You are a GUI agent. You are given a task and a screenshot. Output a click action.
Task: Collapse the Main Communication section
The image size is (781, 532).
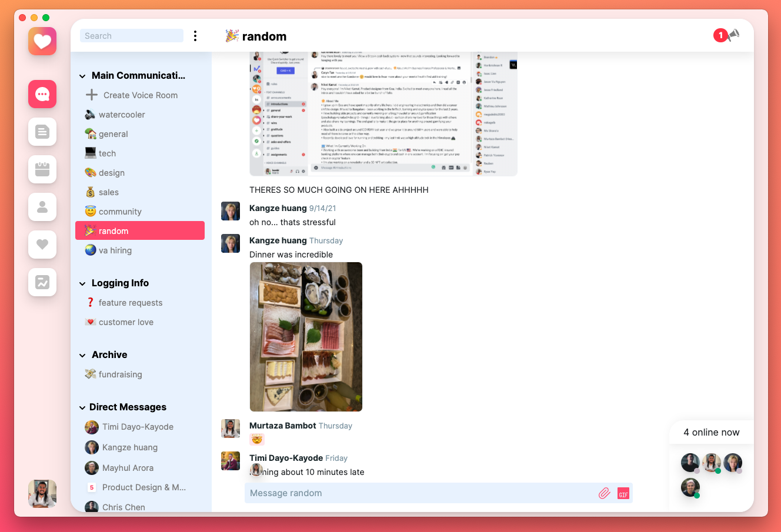pos(82,76)
